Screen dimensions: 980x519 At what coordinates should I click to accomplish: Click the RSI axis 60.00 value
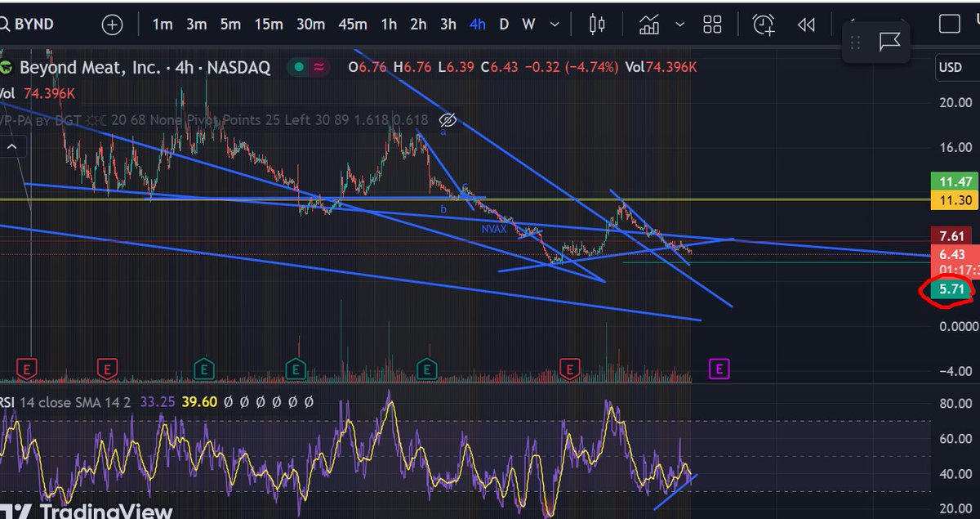pos(955,439)
